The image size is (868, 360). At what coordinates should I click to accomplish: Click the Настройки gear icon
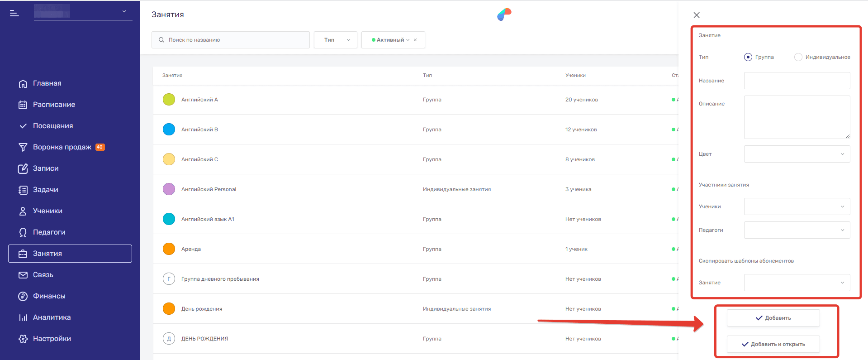[x=23, y=339]
